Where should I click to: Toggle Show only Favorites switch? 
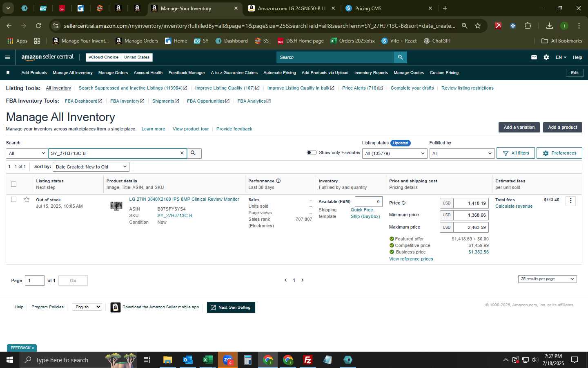(x=312, y=153)
